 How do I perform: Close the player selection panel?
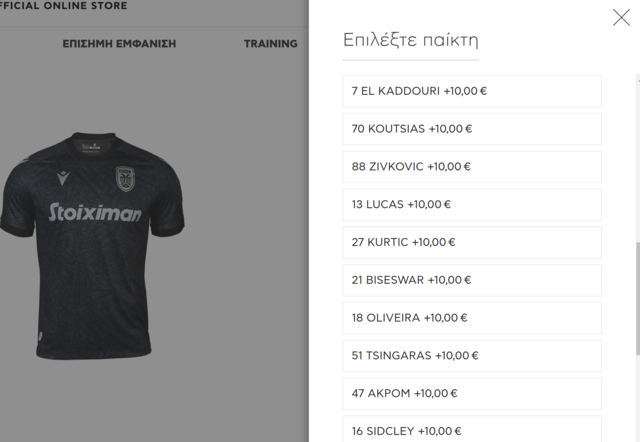point(621,18)
